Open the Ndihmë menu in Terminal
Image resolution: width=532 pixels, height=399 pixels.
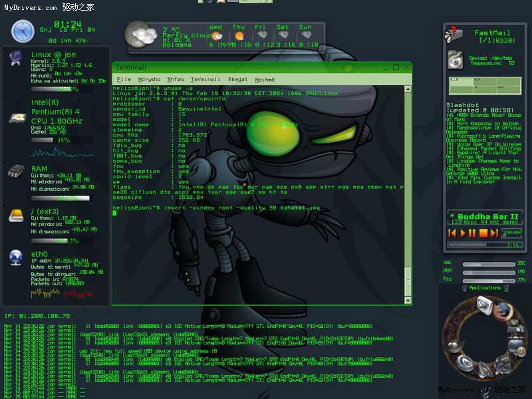[265, 79]
